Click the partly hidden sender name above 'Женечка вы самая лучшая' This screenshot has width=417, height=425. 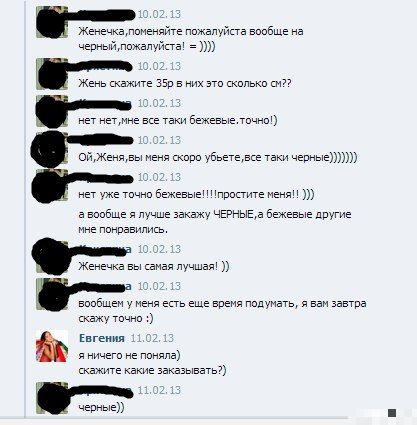click(x=105, y=249)
